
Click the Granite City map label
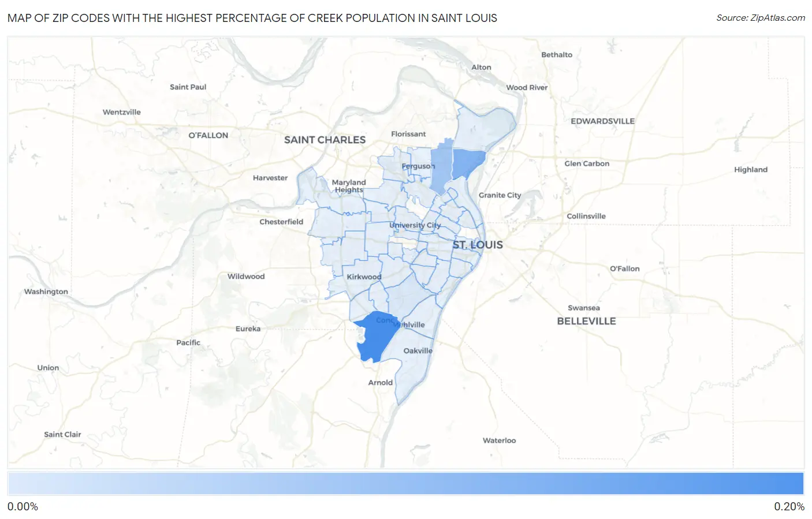click(x=500, y=195)
